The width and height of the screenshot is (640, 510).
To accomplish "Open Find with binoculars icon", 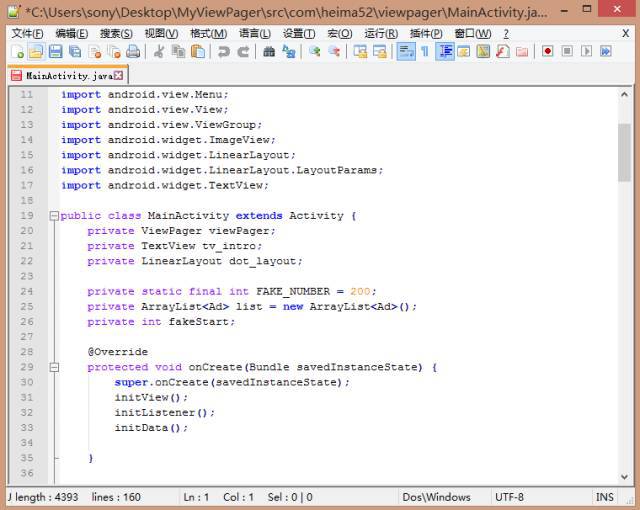I will click(x=269, y=52).
